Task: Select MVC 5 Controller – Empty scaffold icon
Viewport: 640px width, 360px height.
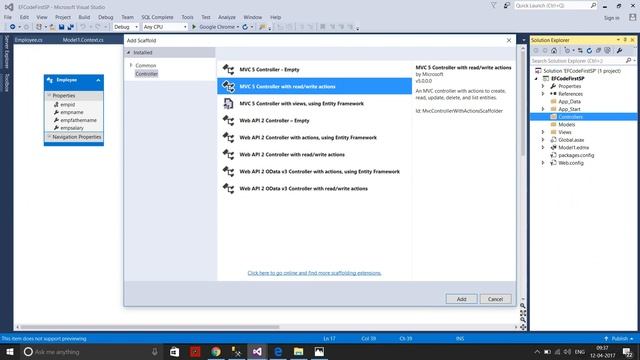Action: pos(228,69)
